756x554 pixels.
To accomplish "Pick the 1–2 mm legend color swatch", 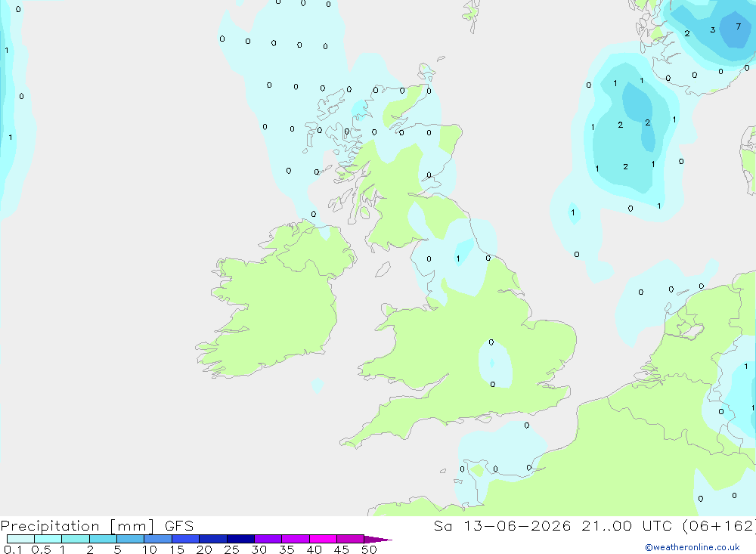I will [x=76, y=539].
